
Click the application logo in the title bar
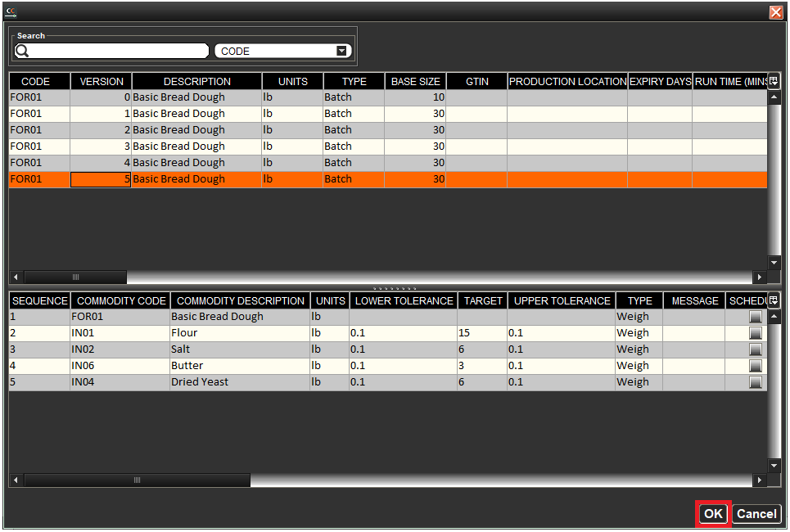point(11,11)
